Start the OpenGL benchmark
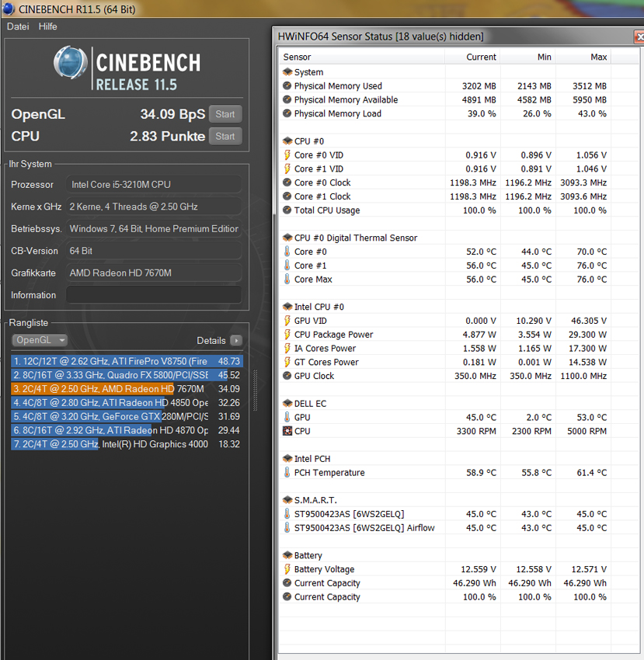 tap(225, 114)
